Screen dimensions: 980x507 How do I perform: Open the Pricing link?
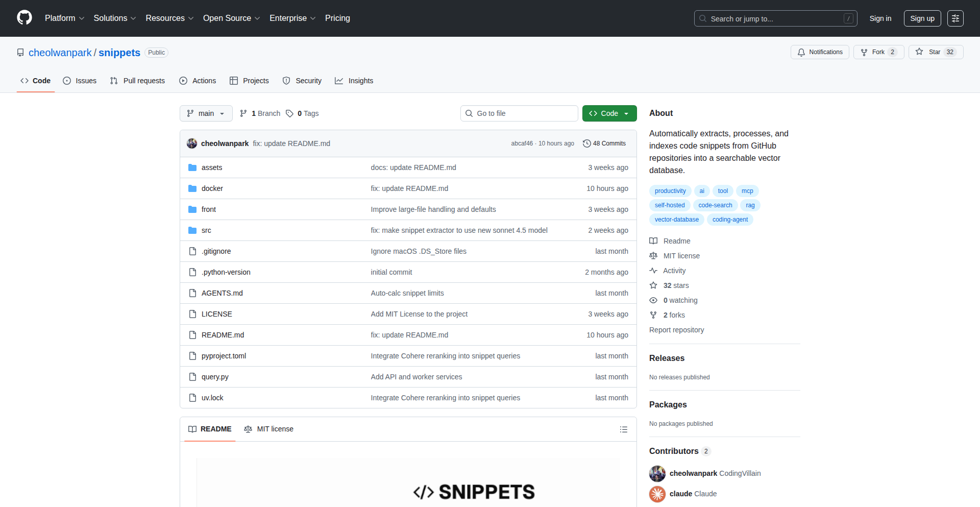pos(337,18)
